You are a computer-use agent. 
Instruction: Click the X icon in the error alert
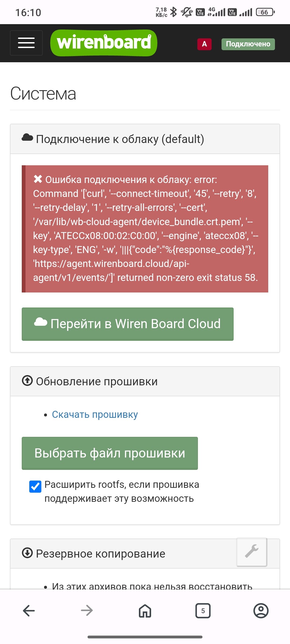tap(38, 179)
